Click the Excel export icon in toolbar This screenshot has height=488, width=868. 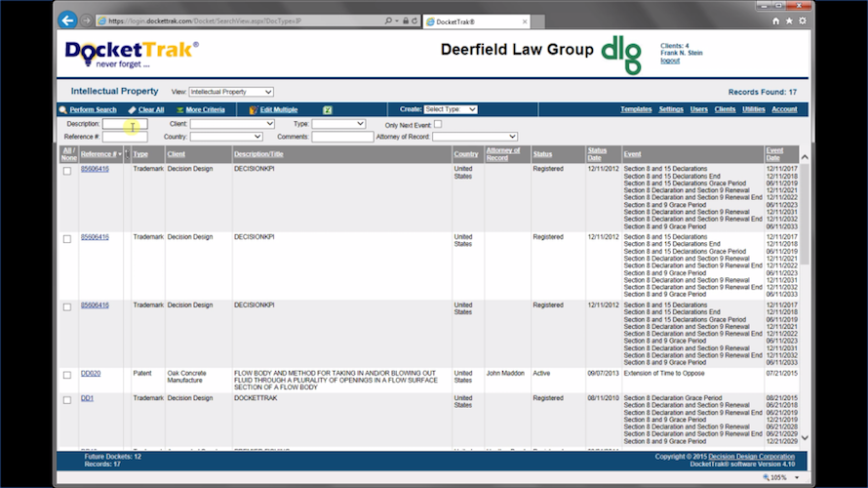[328, 109]
